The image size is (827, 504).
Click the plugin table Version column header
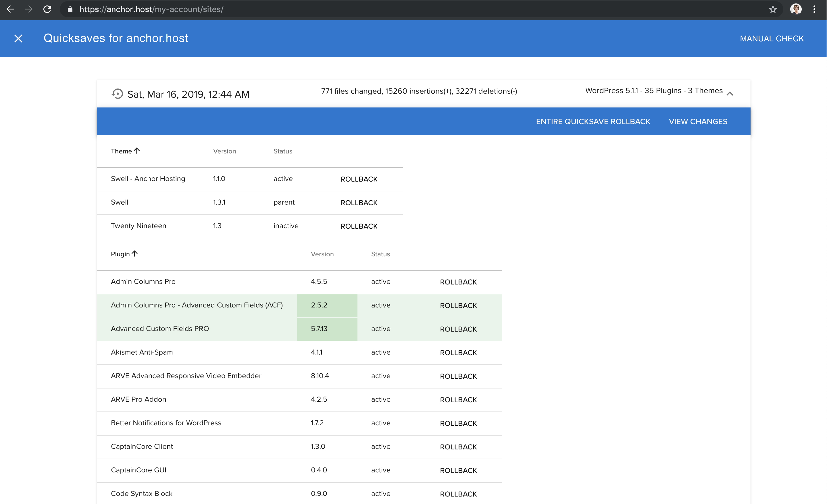coord(322,254)
